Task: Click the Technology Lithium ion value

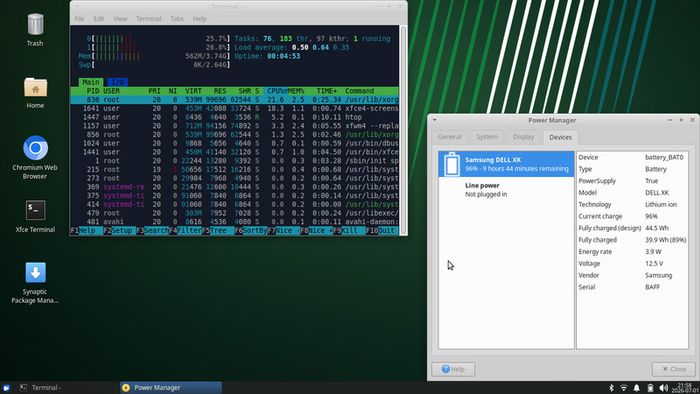Action: (661, 204)
